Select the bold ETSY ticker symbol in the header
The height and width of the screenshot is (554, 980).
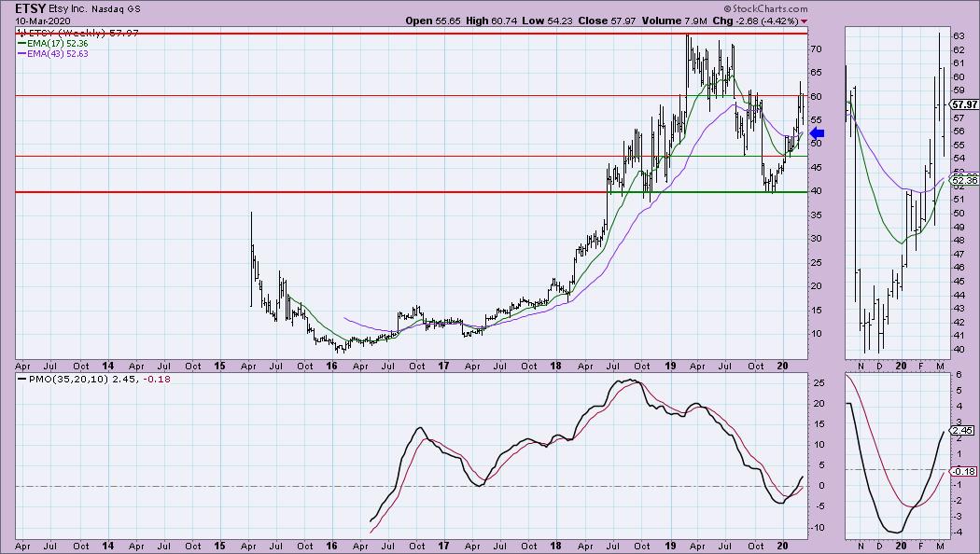coord(30,8)
